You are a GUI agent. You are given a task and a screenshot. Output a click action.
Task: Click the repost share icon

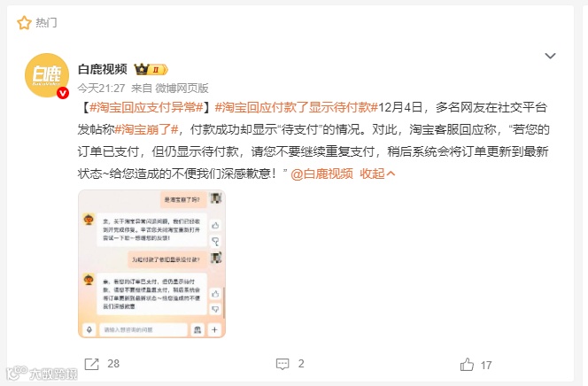91,364
